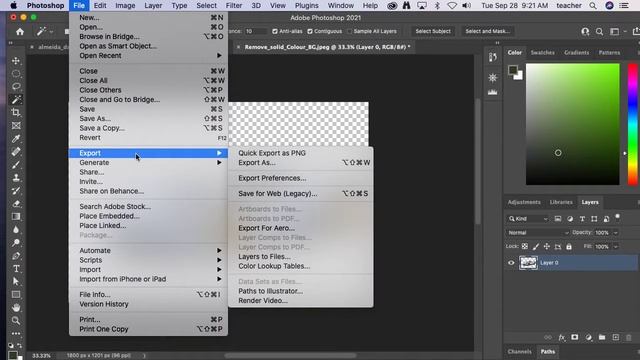The height and width of the screenshot is (360, 640).
Task: Select the Crop tool
Action: click(x=16, y=112)
